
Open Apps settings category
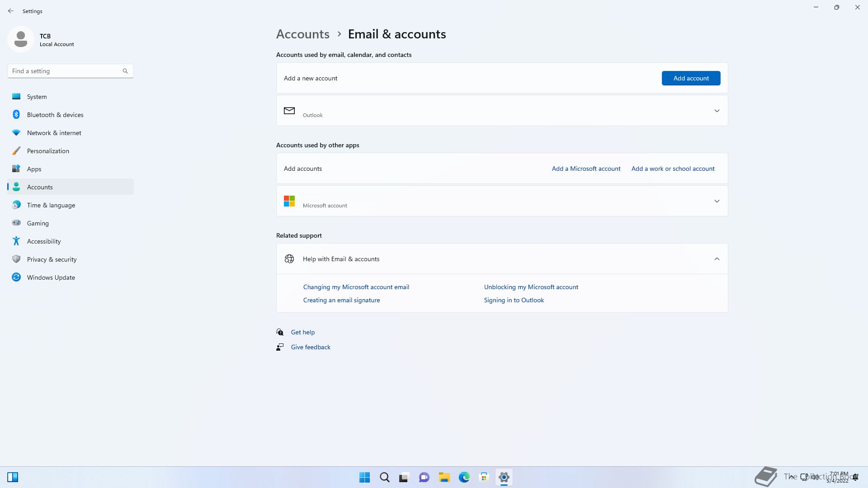(71, 169)
